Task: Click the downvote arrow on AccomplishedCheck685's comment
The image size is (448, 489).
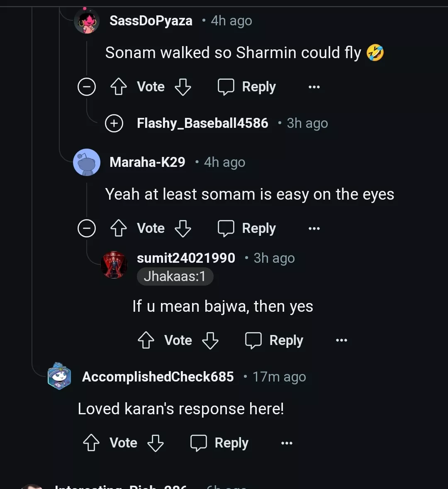Action: click(156, 443)
